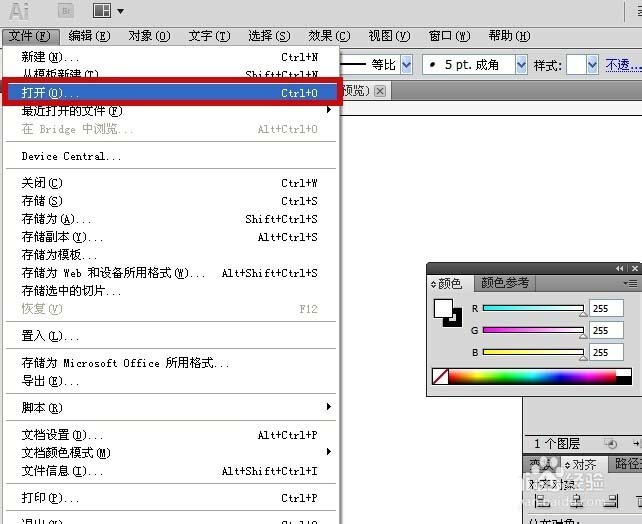Select the fill color swatch
642x524 pixels.
tap(443, 308)
